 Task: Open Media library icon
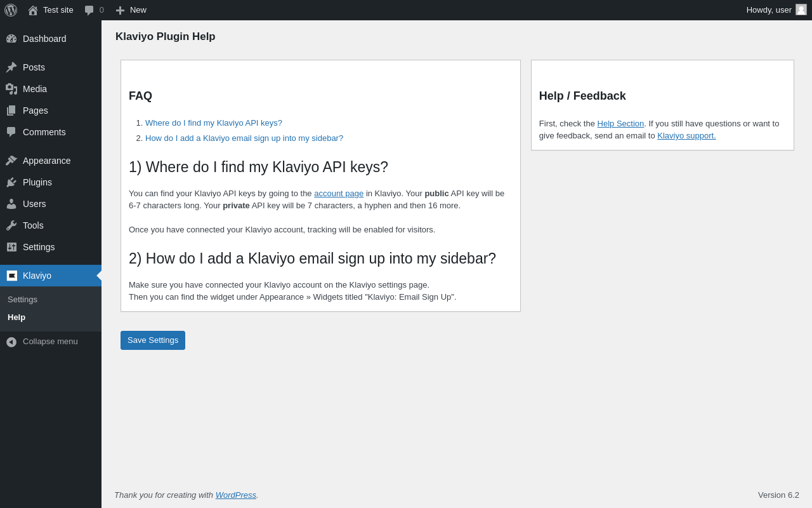tap(11, 89)
